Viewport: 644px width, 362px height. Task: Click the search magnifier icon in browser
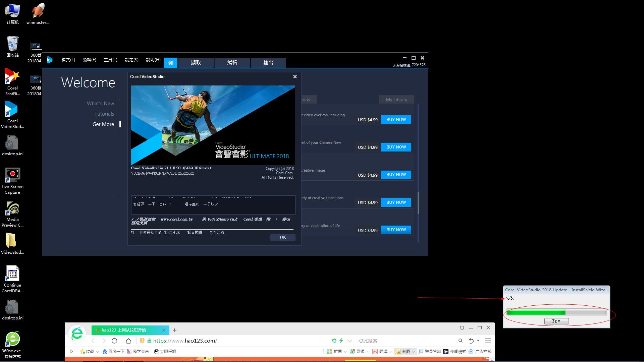[x=461, y=341]
